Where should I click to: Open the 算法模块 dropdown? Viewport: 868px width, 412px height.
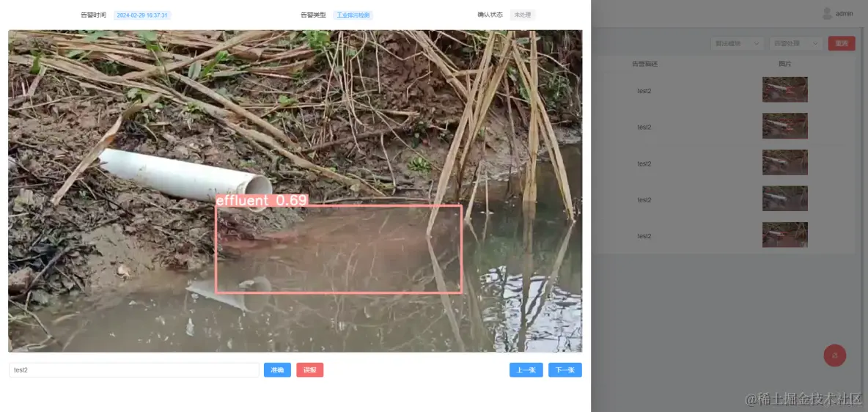click(738, 43)
